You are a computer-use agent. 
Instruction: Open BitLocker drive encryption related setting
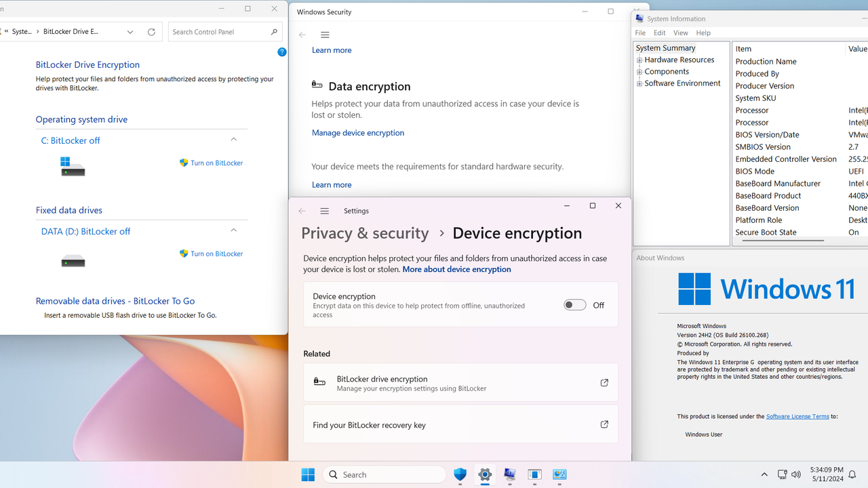(460, 383)
